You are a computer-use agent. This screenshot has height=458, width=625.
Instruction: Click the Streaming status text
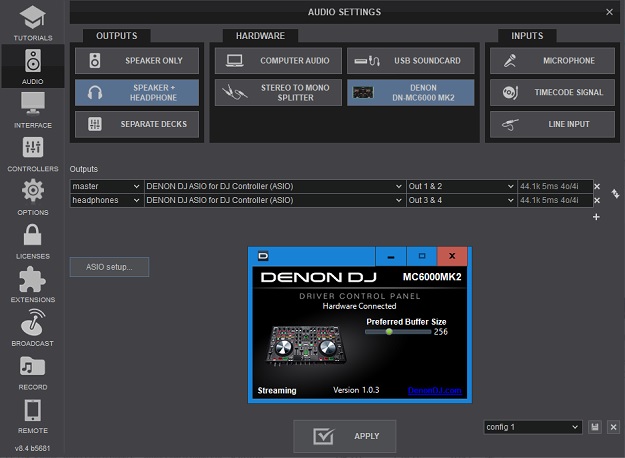[277, 391]
